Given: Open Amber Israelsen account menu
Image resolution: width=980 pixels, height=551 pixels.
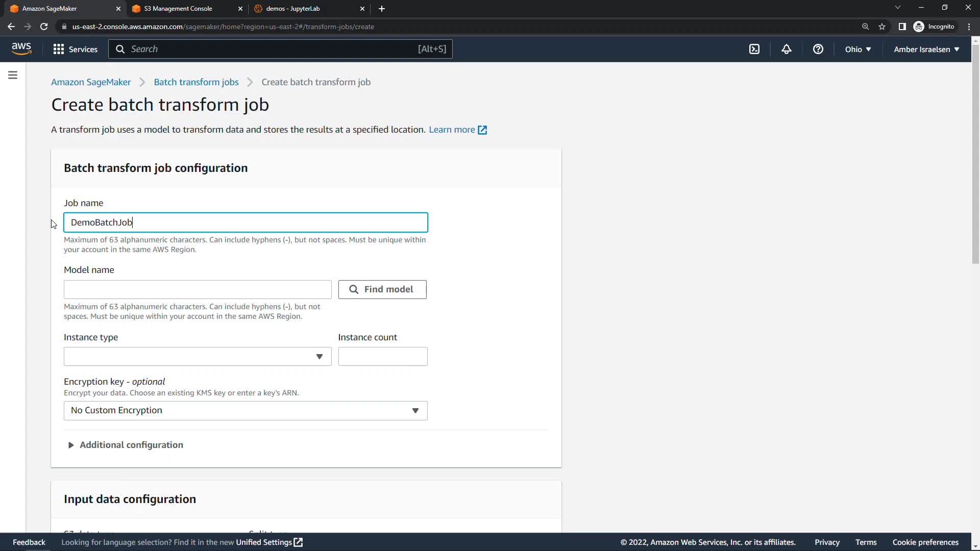Looking at the screenshot, I should click(x=926, y=49).
